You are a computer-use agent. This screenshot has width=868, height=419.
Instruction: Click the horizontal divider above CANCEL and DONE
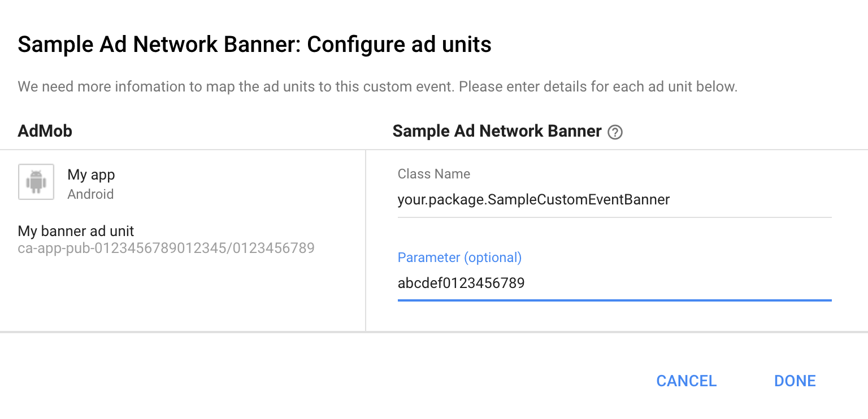point(434,332)
